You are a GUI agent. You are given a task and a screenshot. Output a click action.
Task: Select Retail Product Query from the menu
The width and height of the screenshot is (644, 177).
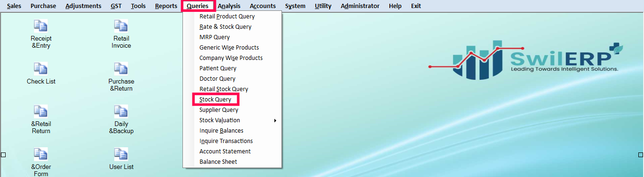coord(232,17)
